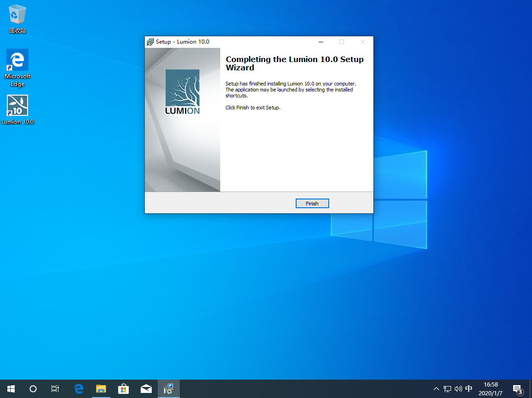Select the Recycle Bin desktop icon
This screenshot has width=532, height=398.
(x=17, y=19)
